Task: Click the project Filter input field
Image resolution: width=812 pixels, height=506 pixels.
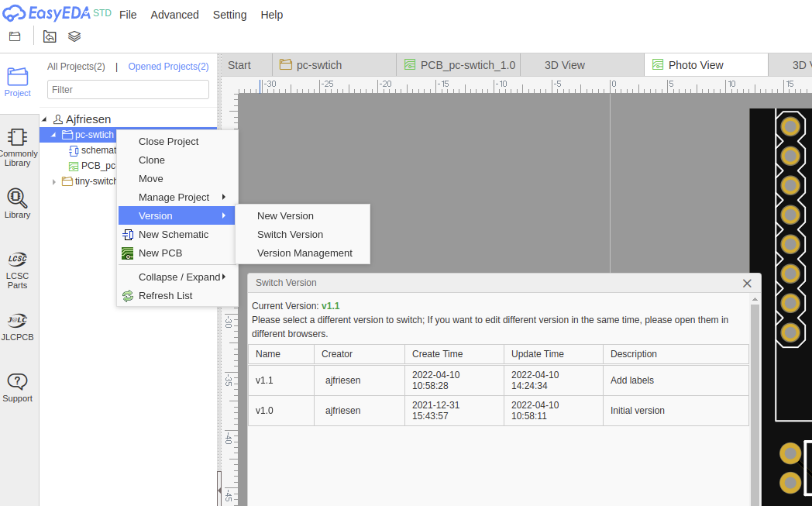Action: (128, 90)
